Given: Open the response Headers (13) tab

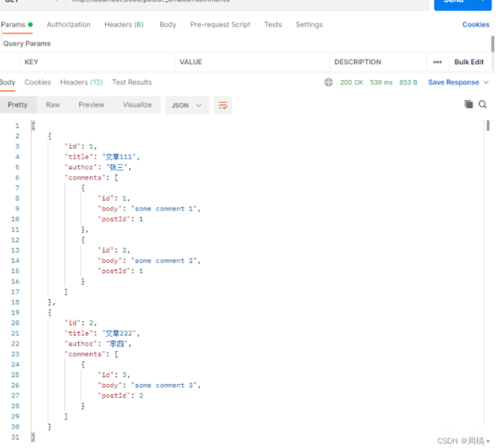Looking at the screenshot, I should 81,82.
